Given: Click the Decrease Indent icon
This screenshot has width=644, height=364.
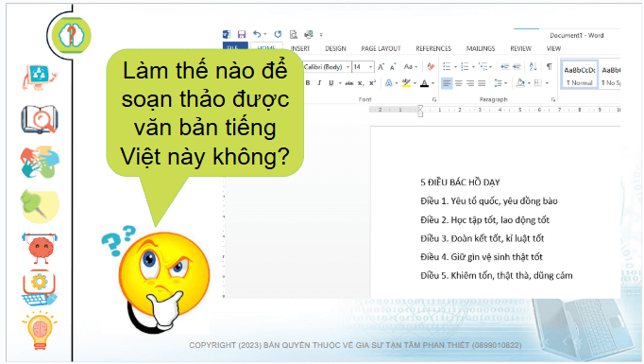Looking at the screenshot, I should point(505,66).
